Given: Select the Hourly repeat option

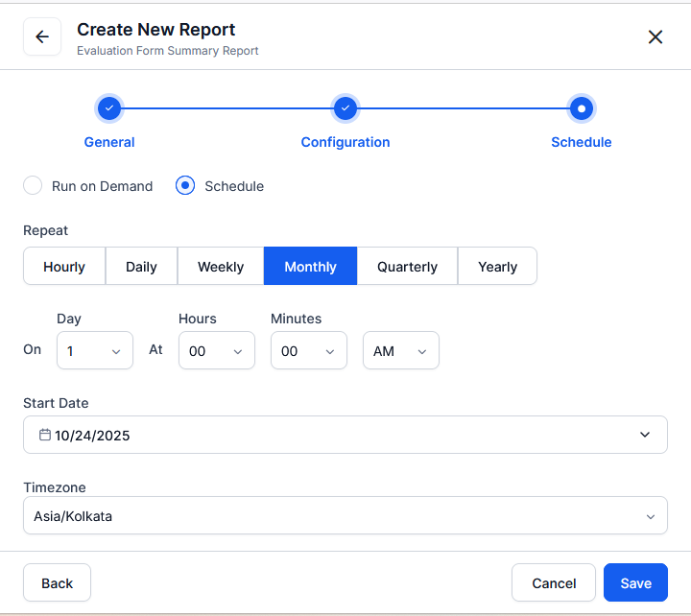Looking at the screenshot, I should [x=64, y=267].
